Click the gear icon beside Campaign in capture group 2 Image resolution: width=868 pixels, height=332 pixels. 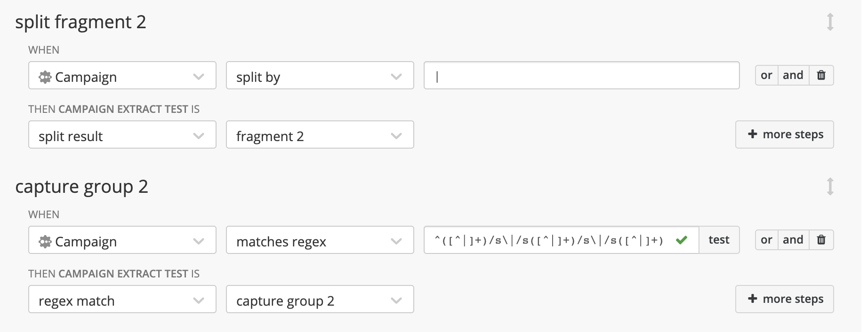pos(45,241)
